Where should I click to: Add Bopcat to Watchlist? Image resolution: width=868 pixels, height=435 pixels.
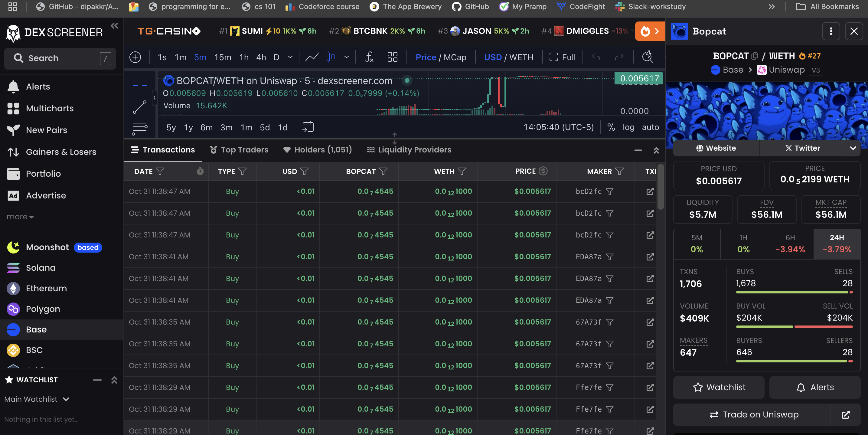coord(719,387)
